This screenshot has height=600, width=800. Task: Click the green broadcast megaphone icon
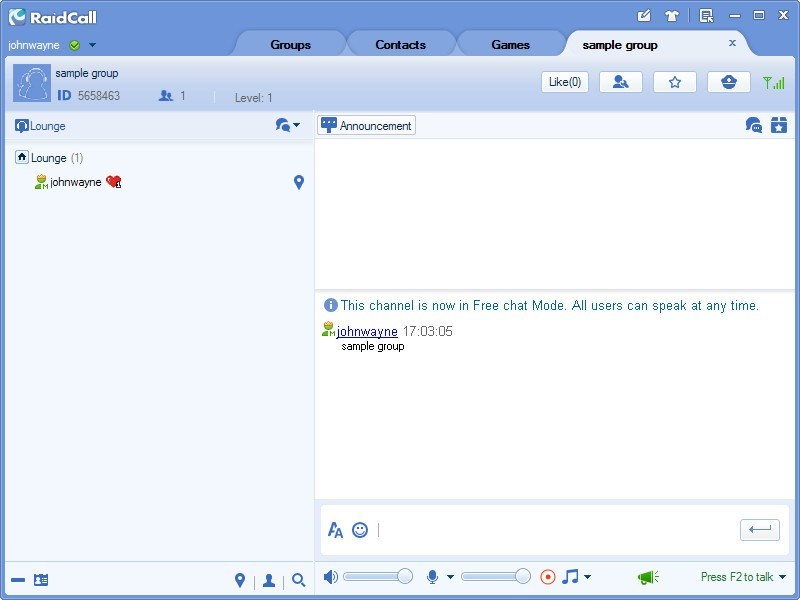(x=648, y=577)
